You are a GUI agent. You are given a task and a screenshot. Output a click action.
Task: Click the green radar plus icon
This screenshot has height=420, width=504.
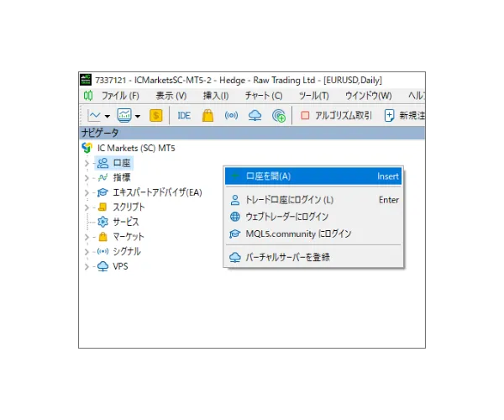point(279,115)
